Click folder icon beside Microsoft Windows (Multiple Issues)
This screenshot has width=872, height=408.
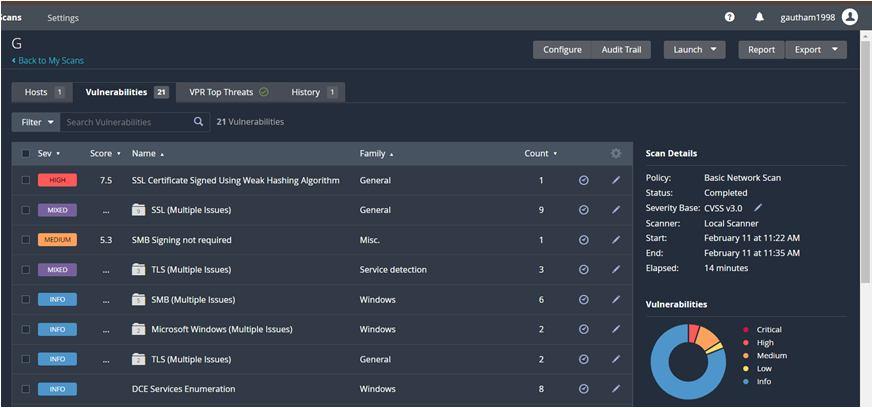138,330
